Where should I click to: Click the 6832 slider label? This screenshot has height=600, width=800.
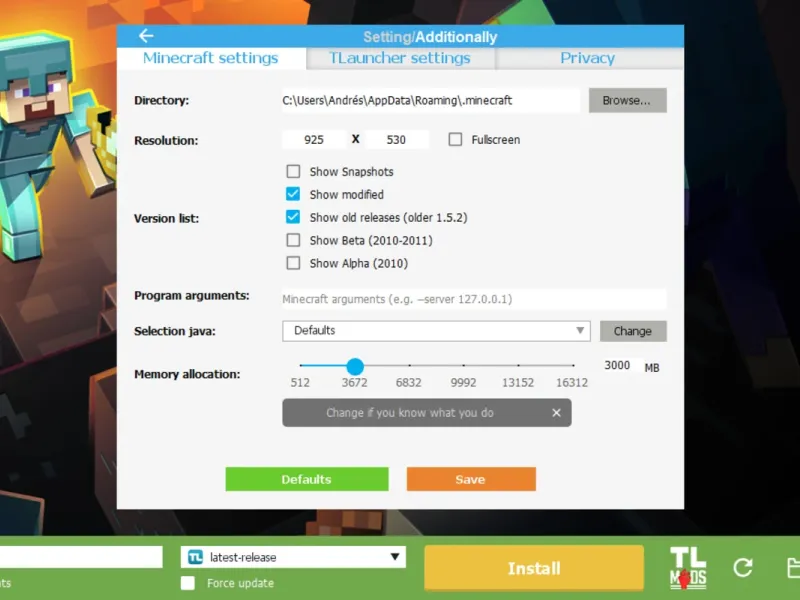click(409, 383)
